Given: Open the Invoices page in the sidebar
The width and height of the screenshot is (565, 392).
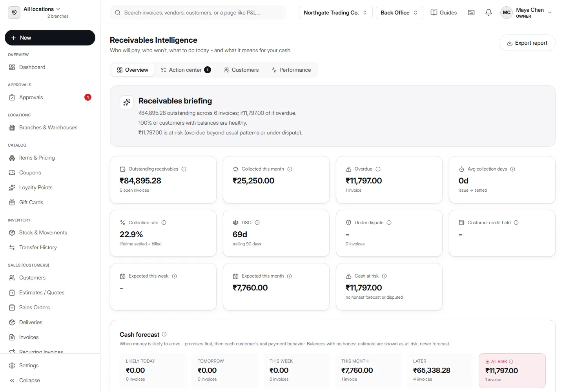Looking at the screenshot, I should 50,337.
